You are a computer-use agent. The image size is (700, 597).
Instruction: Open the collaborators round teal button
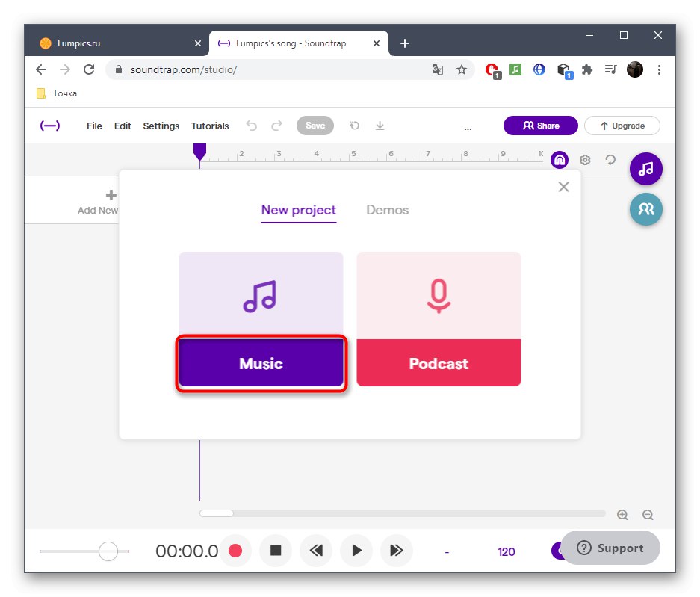tap(645, 209)
